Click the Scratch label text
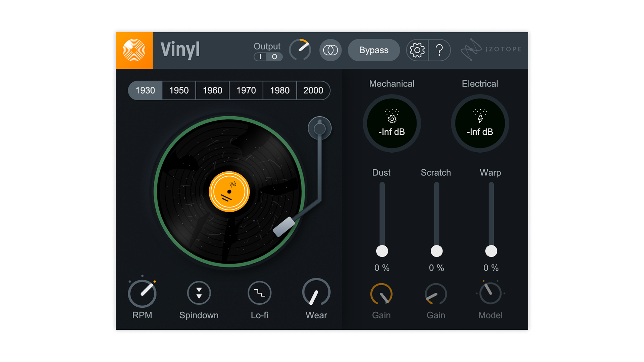Image resolution: width=644 pixels, height=362 pixels. 436,173
